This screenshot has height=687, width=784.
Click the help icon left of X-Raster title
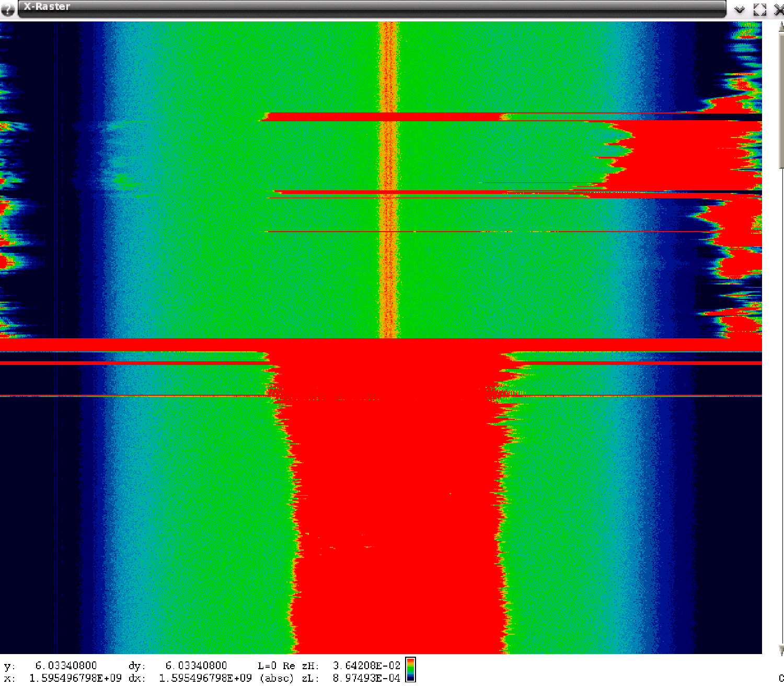pyautogui.click(x=7, y=9)
